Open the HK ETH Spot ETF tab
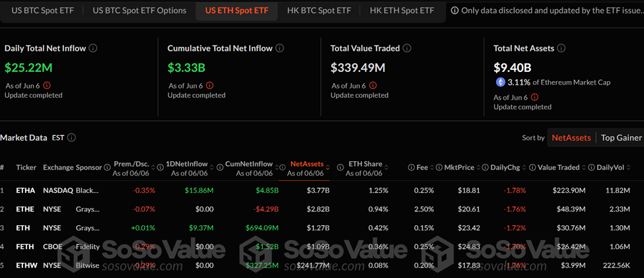 click(402, 11)
